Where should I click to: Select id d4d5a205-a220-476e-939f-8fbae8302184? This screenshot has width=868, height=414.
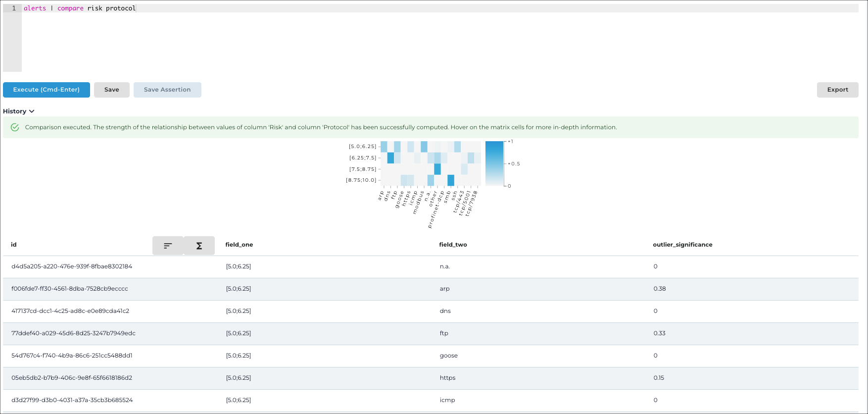[x=72, y=266]
